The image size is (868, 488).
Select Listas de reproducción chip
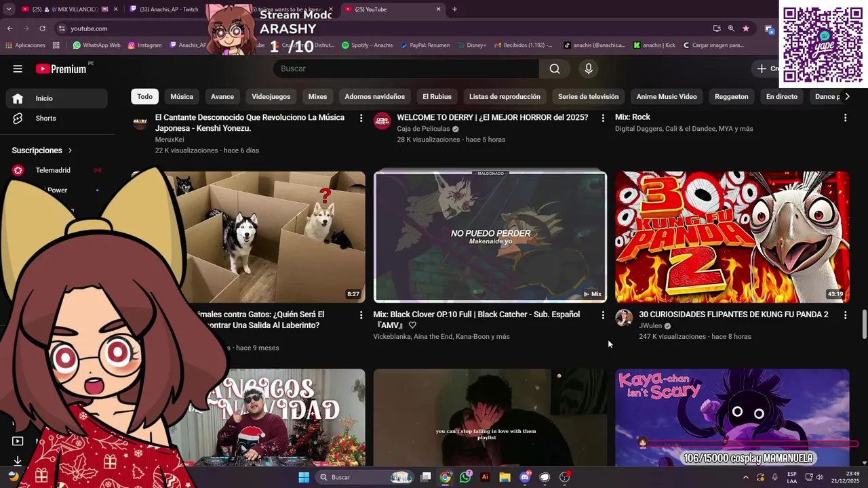505,96
